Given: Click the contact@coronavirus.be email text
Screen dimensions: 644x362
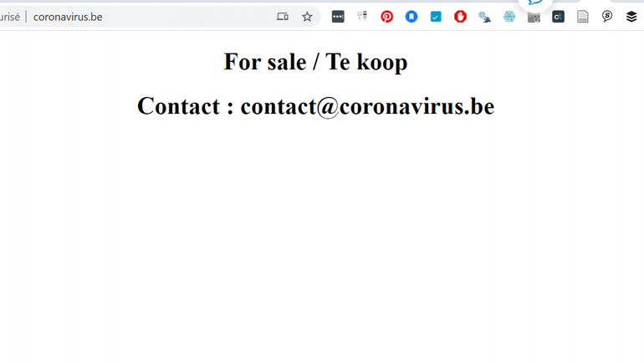Looking at the screenshot, I should tap(367, 106).
